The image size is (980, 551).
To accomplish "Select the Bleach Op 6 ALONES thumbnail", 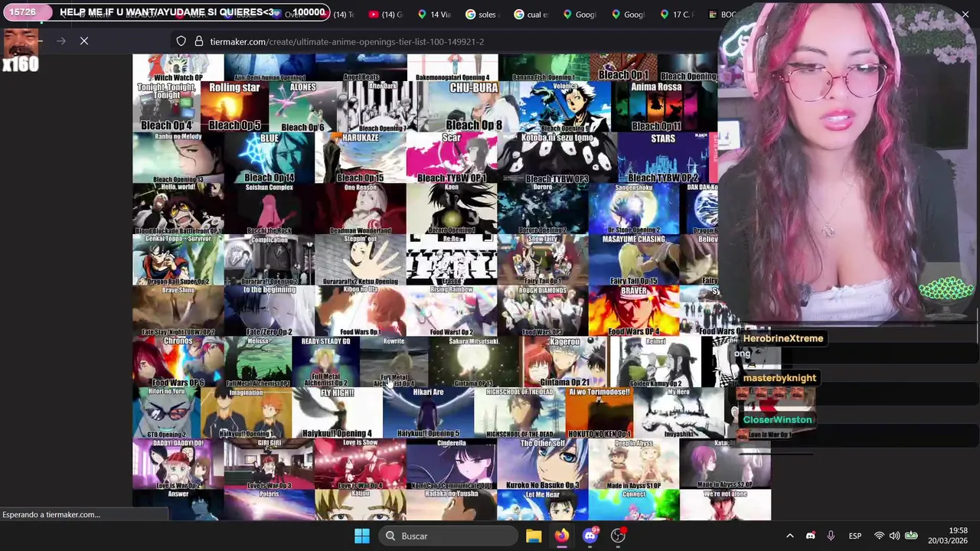I will pyautogui.click(x=302, y=106).
